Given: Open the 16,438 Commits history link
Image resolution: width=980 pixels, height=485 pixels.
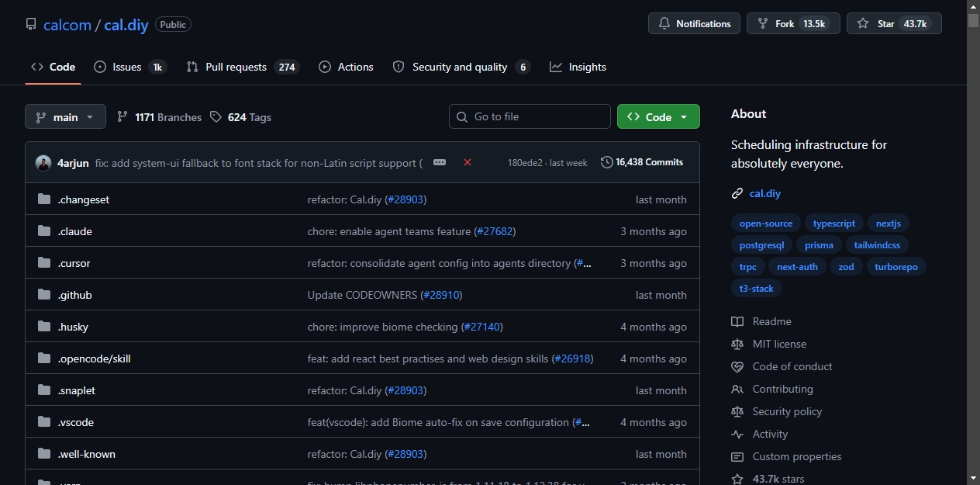Looking at the screenshot, I should [642, 162].
